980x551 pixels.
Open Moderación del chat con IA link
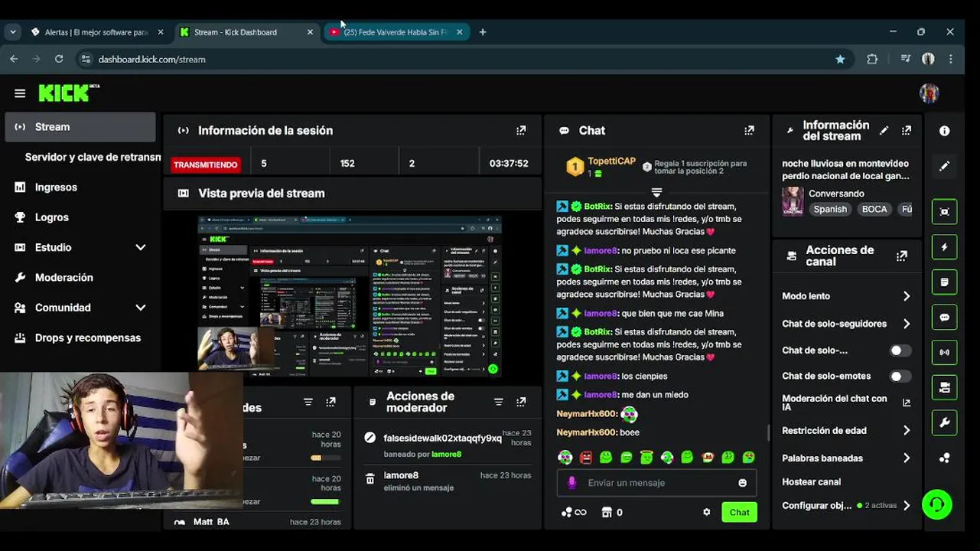[846, 403]
